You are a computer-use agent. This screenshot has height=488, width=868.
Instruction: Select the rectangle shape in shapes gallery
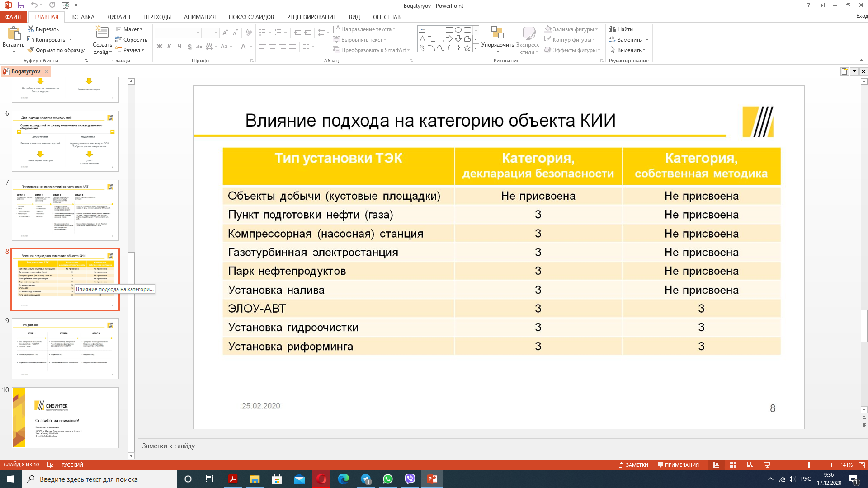449,30
